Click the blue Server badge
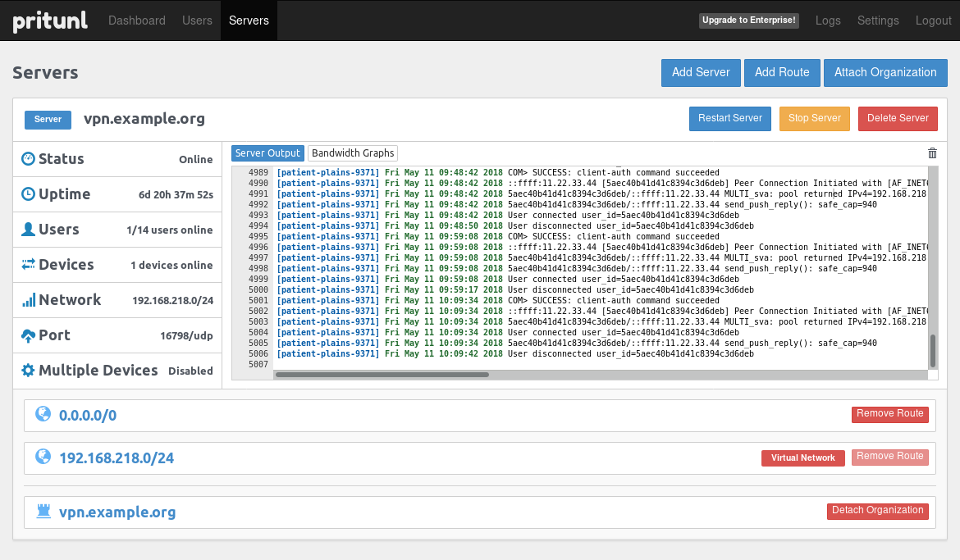Screen dimensions: 960x560 click(48, 120)
